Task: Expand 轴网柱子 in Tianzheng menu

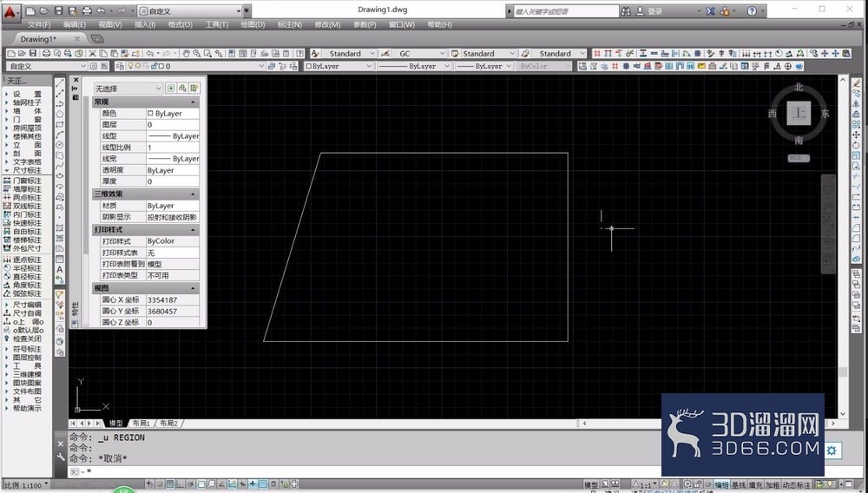Action: click(27, 102)
